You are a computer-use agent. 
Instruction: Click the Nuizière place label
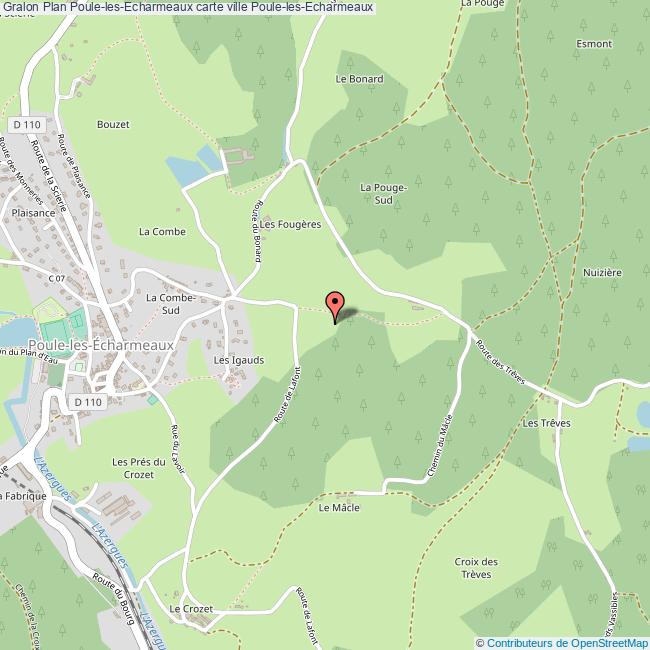point(602,273)
